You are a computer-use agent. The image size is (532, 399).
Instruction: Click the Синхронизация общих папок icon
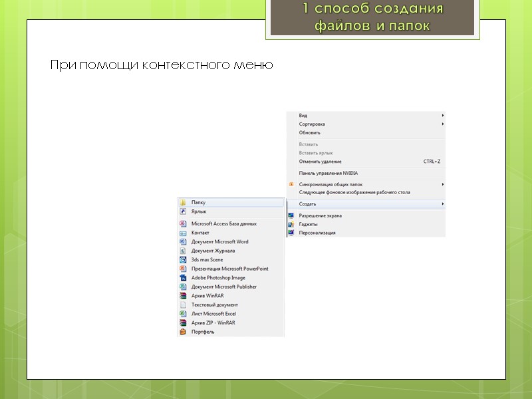click(291, 184)
